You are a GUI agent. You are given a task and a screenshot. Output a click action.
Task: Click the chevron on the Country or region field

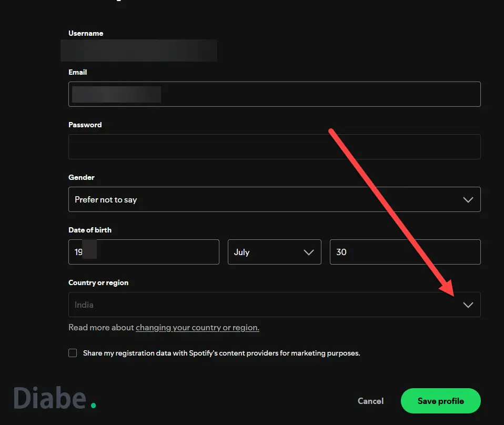[468, 305]
